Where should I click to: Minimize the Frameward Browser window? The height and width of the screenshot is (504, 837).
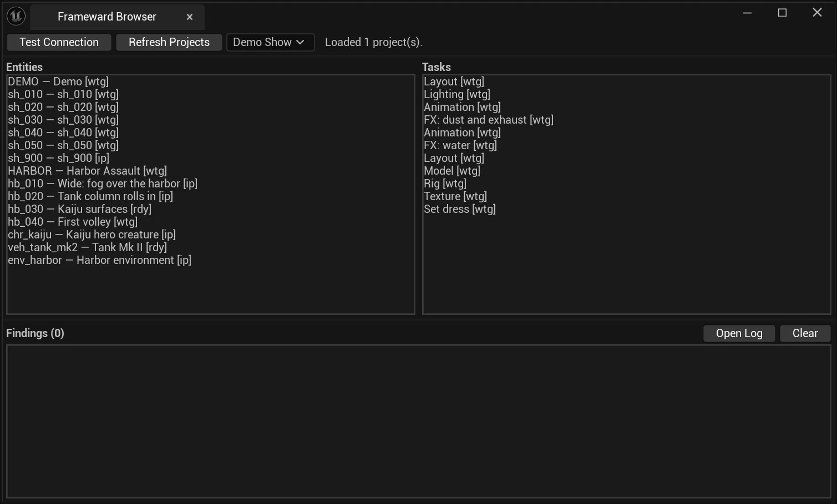[x=747, y=13]
